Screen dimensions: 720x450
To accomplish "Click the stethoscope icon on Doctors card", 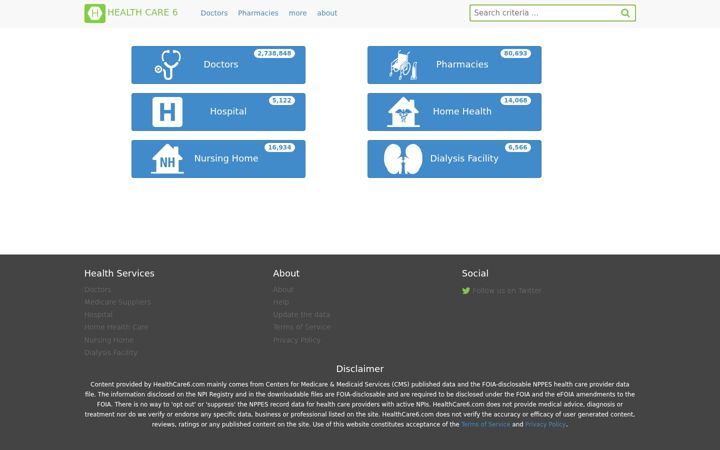I will 168,65.
